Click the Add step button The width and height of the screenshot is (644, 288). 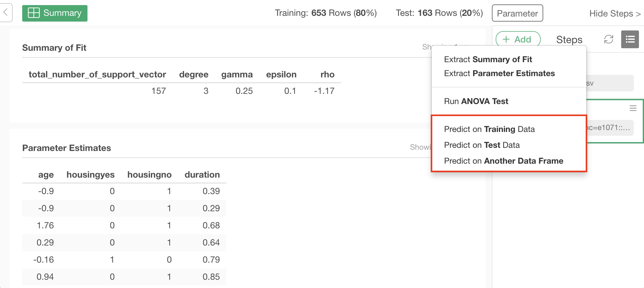518,39
